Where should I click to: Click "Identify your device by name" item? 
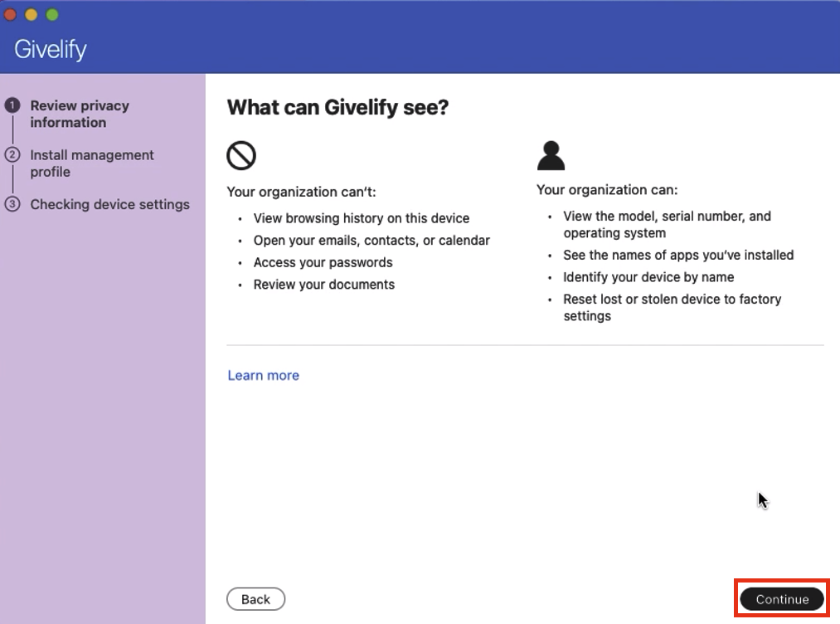[648, 277]
